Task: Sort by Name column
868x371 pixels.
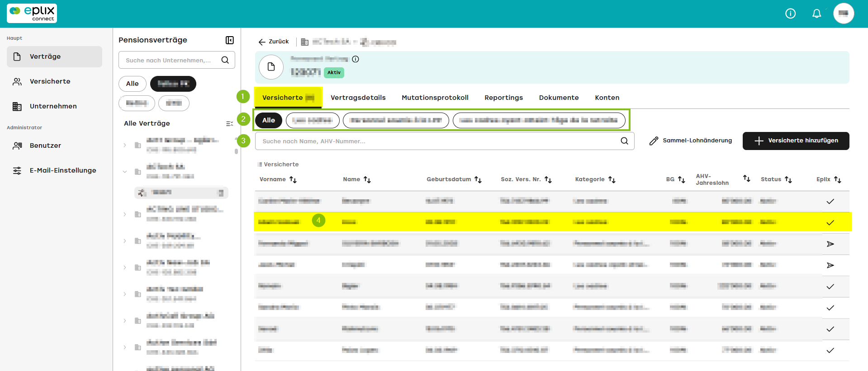Action: (367, 180)
